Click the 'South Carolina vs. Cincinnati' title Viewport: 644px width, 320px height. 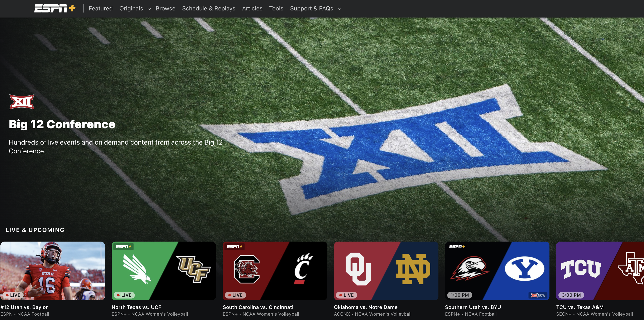258,307
